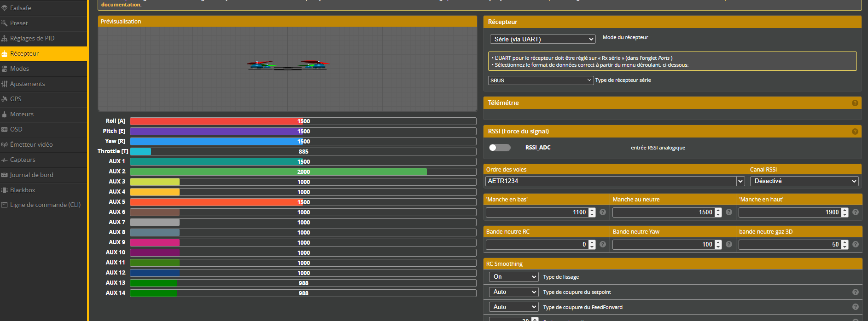Viewport: 868px width, 321px height.
Task: Click the Throttle channel bar
Action: [x=303, y=151]
